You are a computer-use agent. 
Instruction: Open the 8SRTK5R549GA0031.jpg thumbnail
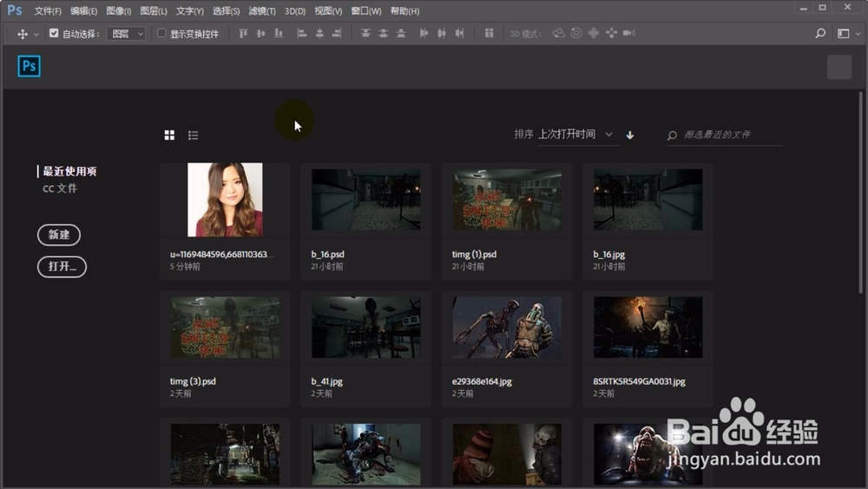pos(648,327)
